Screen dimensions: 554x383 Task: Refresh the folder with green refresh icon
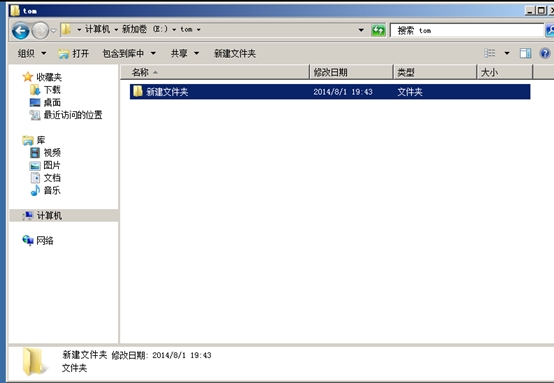378,30
